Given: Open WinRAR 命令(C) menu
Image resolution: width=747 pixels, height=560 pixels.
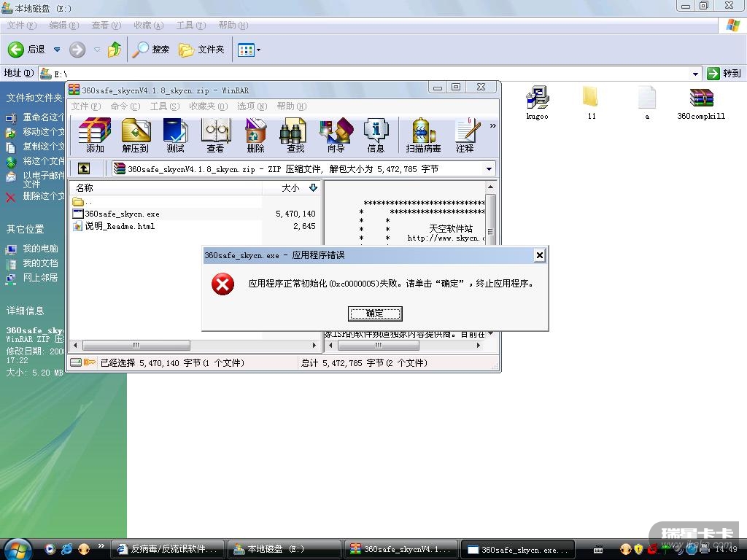Looking at the screenshot, I should pyautogui.click(x=125, y=106).
